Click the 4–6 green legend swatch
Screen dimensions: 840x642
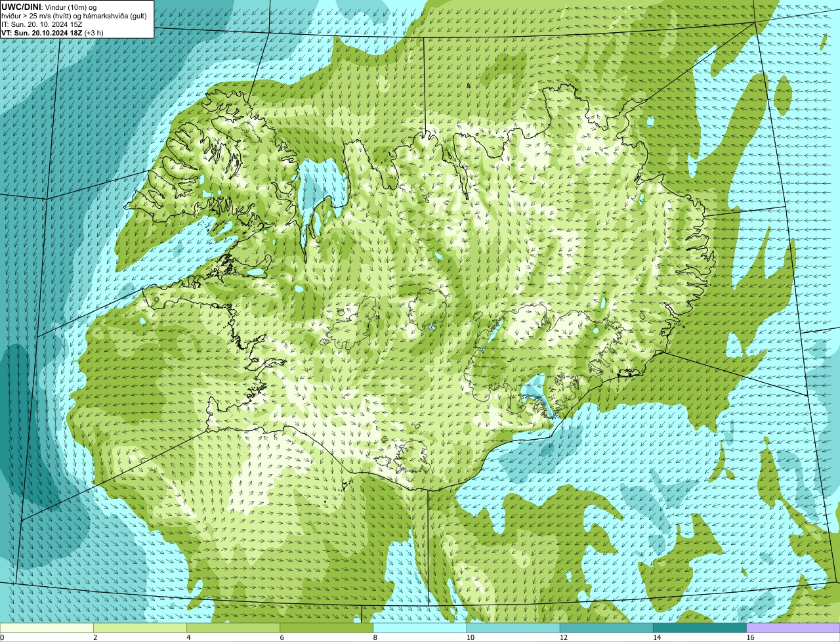pyautogui.click(x=234, y=628)
